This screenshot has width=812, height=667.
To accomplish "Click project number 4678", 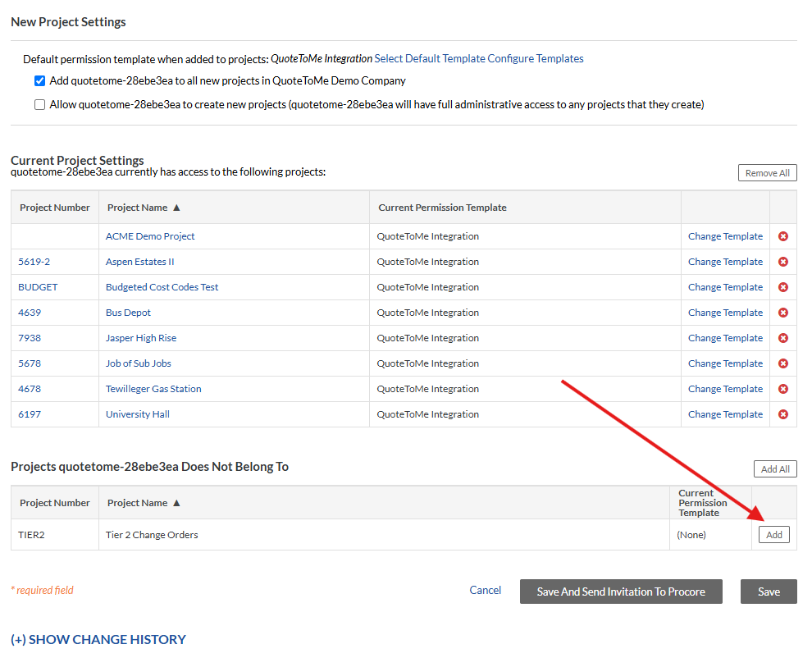I will click(x=30, y=388).
